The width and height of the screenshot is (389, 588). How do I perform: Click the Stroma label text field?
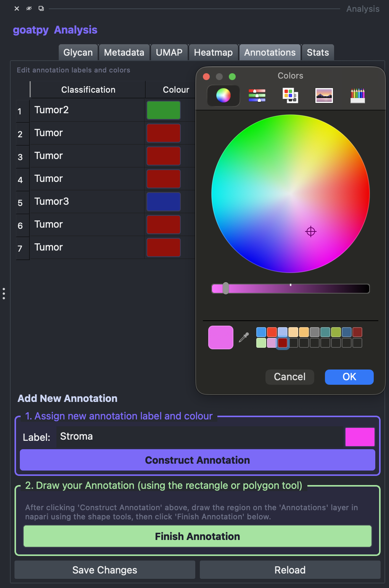(x=200, y=437)
